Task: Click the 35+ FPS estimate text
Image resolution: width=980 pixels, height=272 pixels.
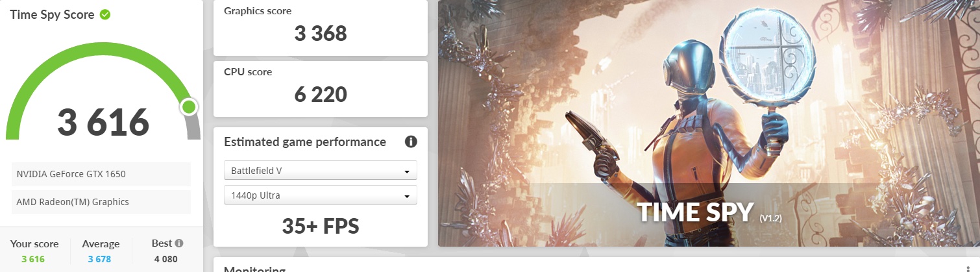Action: [x=321, y=225]
